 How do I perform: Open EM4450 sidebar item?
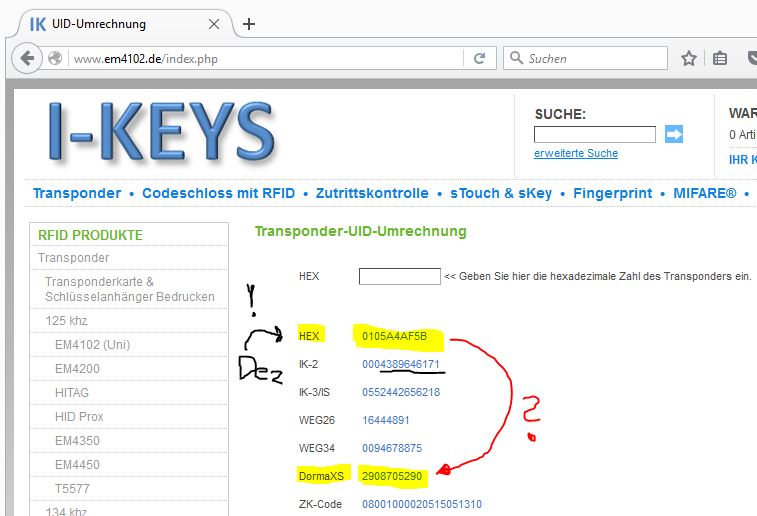[77, 465]
